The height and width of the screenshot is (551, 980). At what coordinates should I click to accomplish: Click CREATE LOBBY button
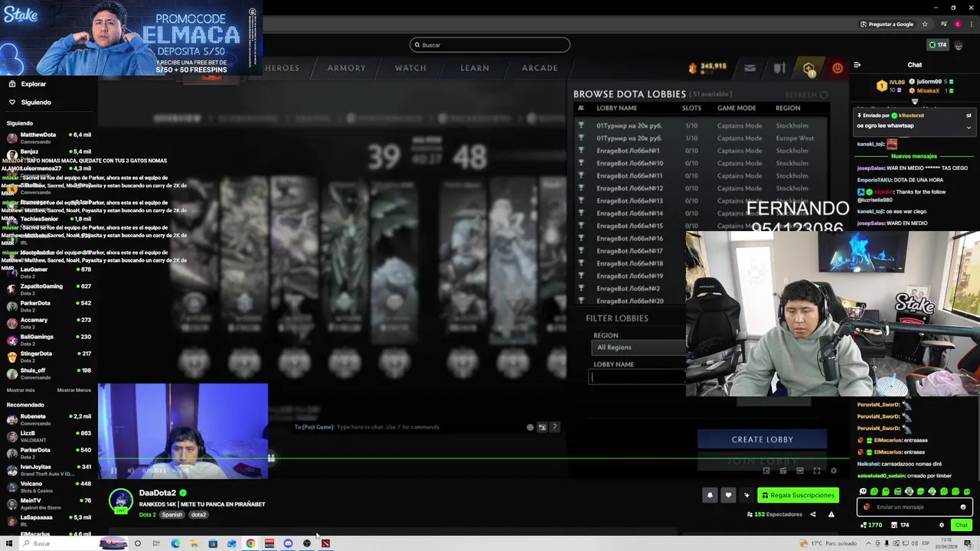click(x=762, y=439)
